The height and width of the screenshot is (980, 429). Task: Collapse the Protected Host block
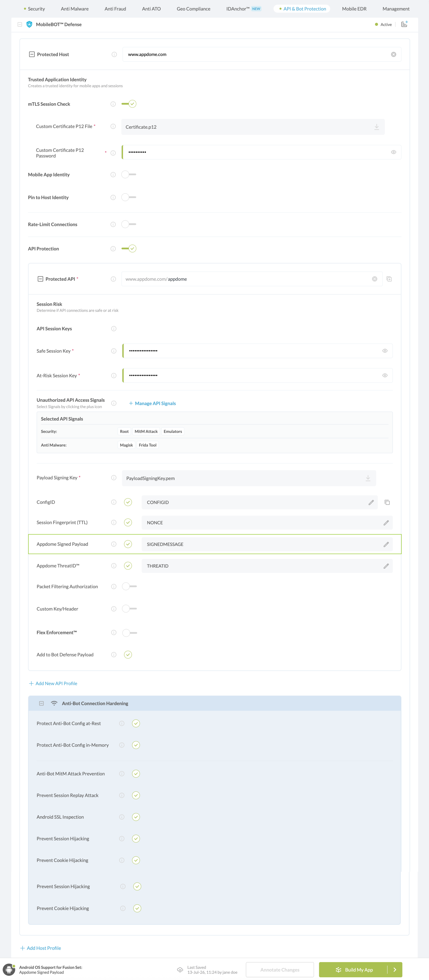coord(32,54)
